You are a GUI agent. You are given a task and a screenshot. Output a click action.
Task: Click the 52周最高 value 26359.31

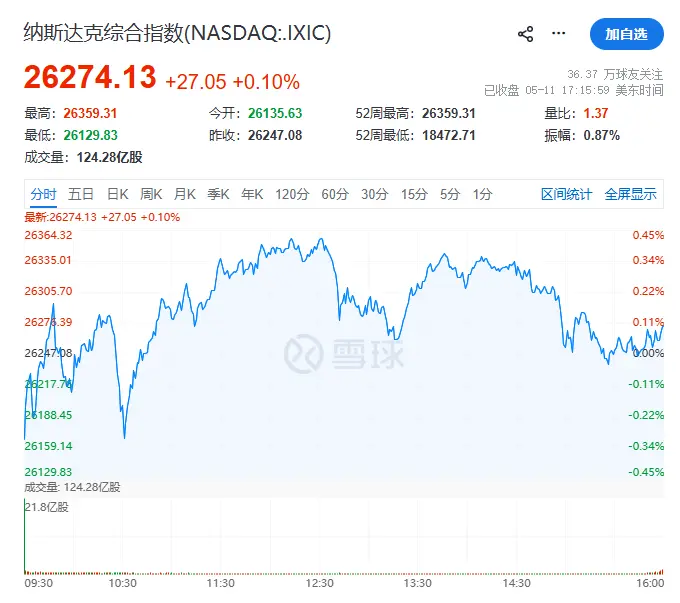[x=449, y=113]
